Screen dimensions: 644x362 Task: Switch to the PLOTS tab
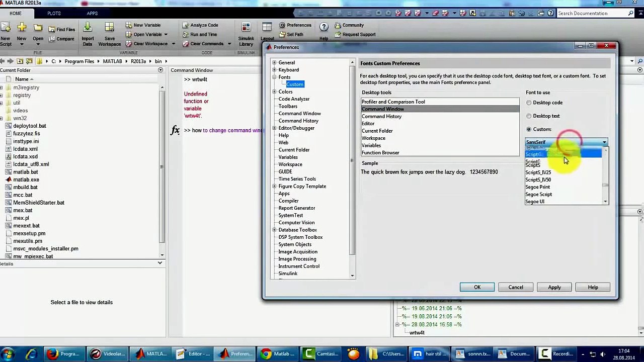(54, 13)
